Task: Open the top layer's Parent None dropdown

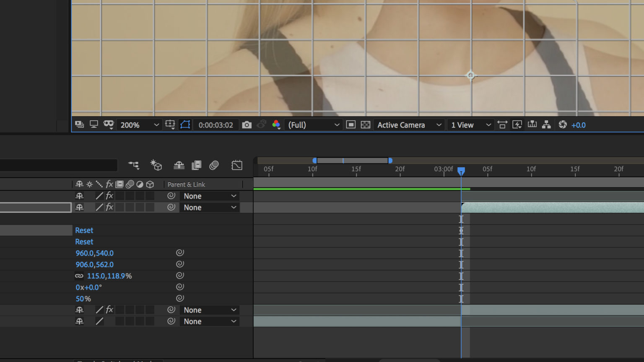Action: point(209,196)
